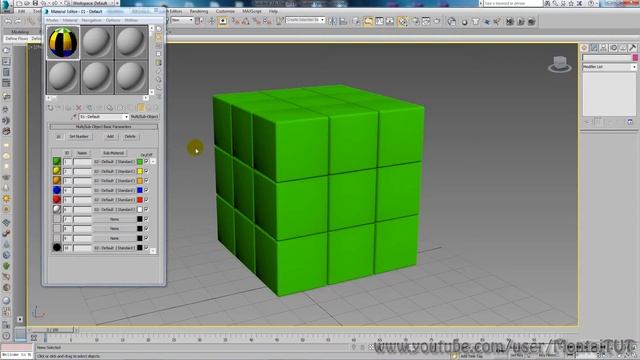Open the reference coordinate system dropdown 'View'

(182, 20)
